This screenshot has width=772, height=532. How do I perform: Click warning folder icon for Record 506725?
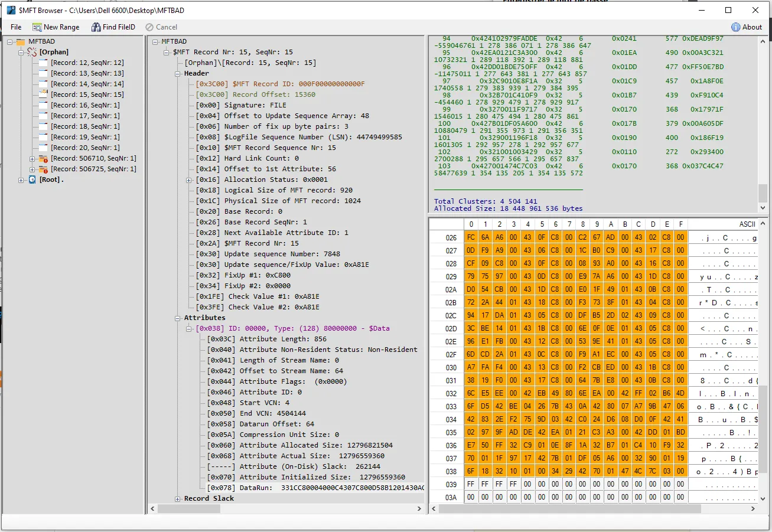(43, 169)
